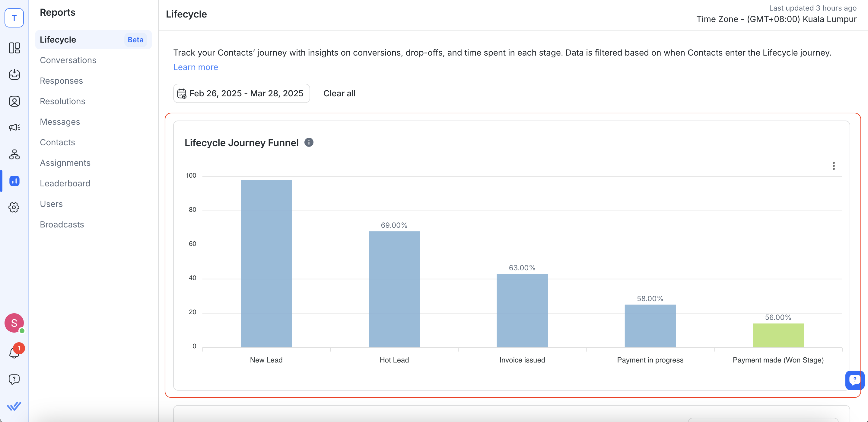Open the workflows icon in sidebar

point(14,154)
